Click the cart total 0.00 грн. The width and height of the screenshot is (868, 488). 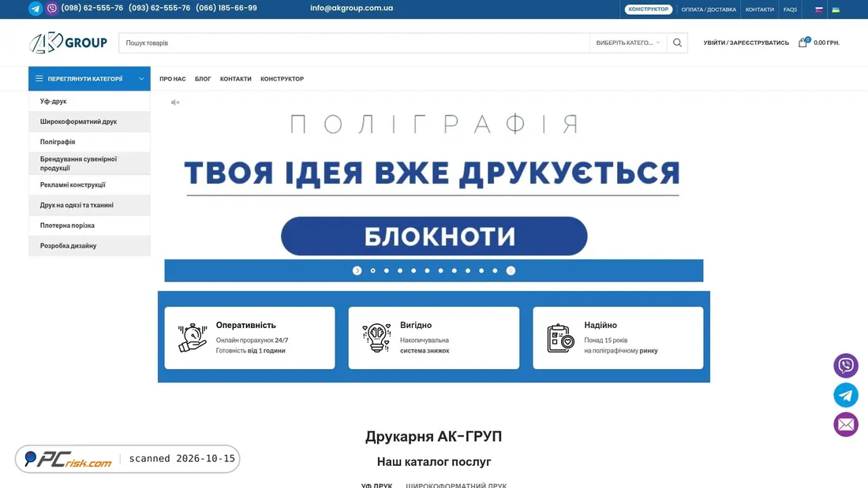[x=826, y=43]
